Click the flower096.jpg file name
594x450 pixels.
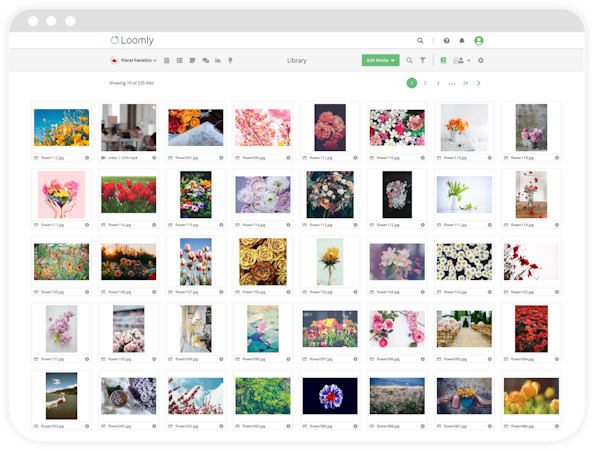click(x=388, y=359)
